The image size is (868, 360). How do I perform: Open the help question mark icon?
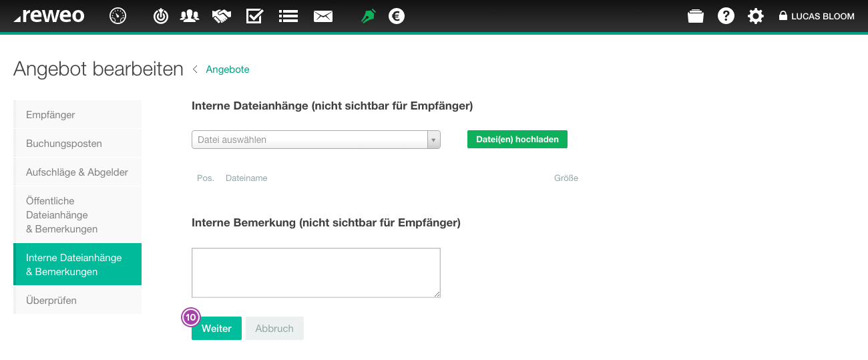(726, 16)
